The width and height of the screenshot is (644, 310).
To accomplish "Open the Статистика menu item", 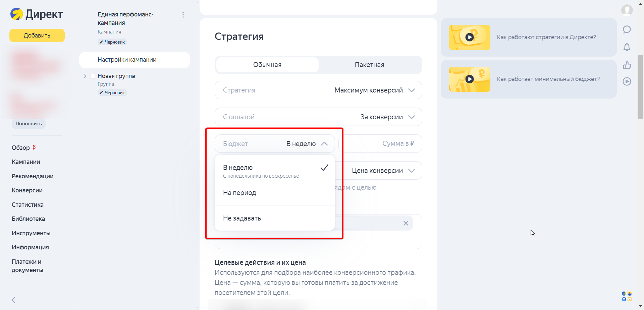I will point(28,204).
